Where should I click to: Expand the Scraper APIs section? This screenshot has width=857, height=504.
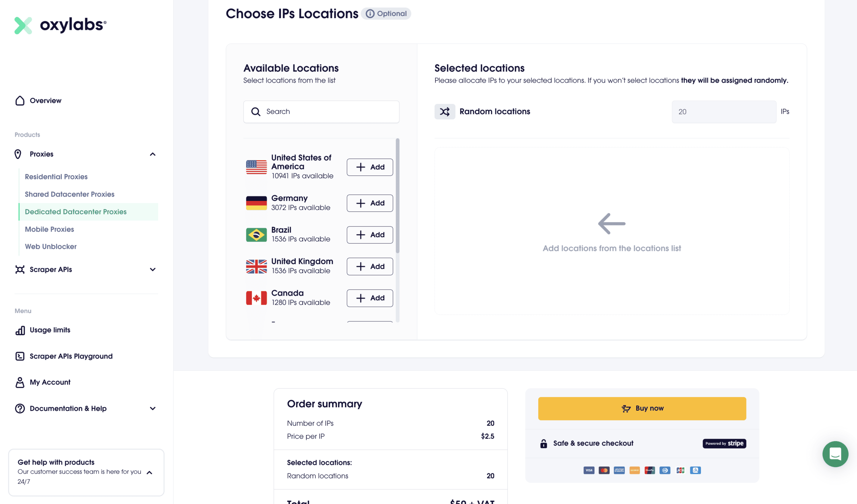(x=153, y=270)
